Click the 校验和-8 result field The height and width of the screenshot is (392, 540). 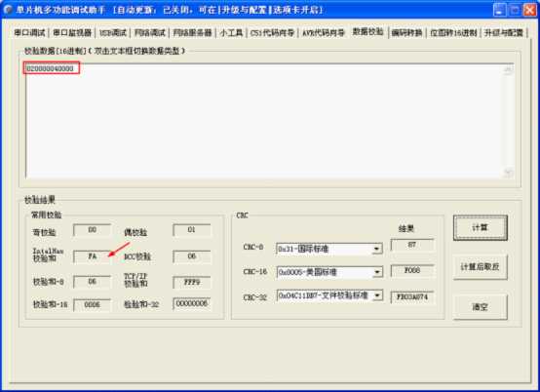click(92, 282)
